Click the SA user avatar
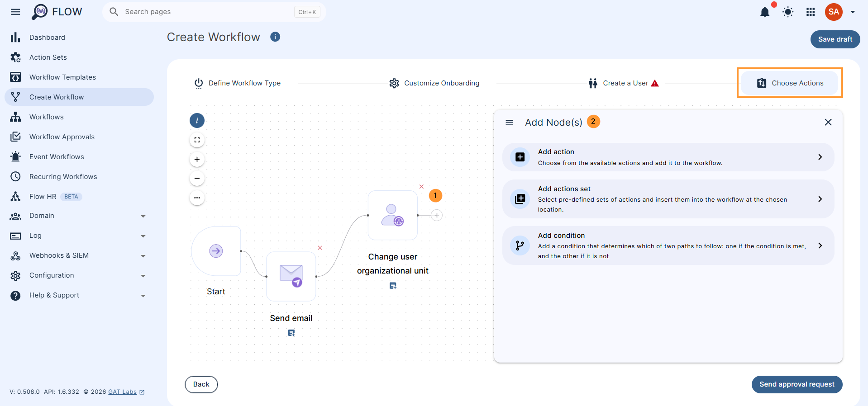868x406 pixels. click(x=834, y=12)
